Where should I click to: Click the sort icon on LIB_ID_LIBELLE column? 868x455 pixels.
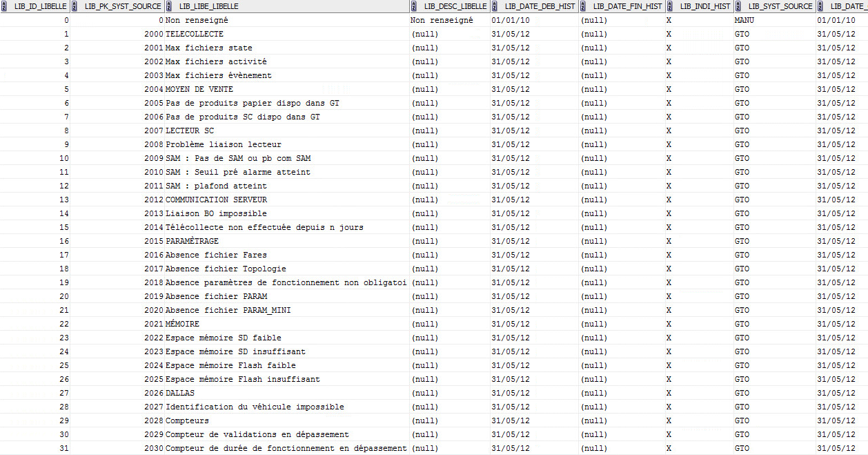(5, 6)
